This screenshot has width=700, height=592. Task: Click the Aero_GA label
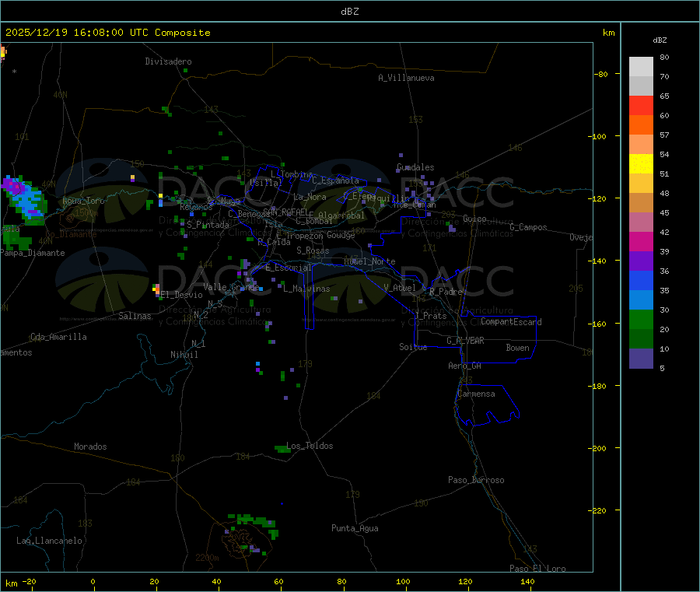(x=465, y=366)
